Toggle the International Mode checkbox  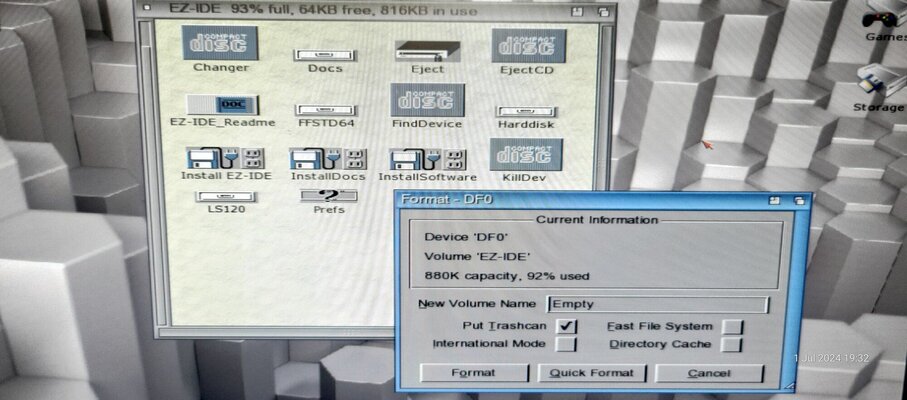point(567,344)
